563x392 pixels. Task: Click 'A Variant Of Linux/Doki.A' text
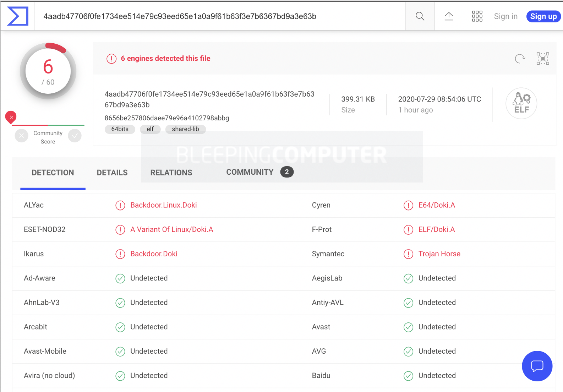click(172, 230)
